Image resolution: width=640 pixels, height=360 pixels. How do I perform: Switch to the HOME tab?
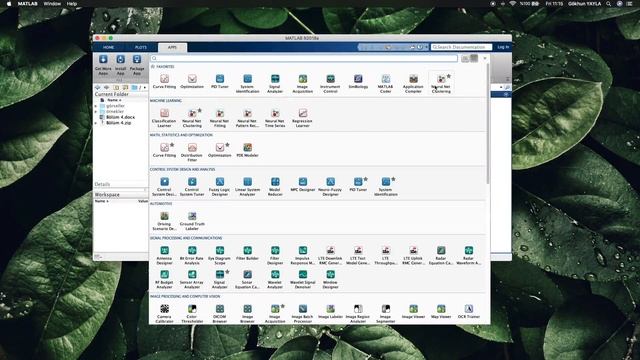click(108, 47)
